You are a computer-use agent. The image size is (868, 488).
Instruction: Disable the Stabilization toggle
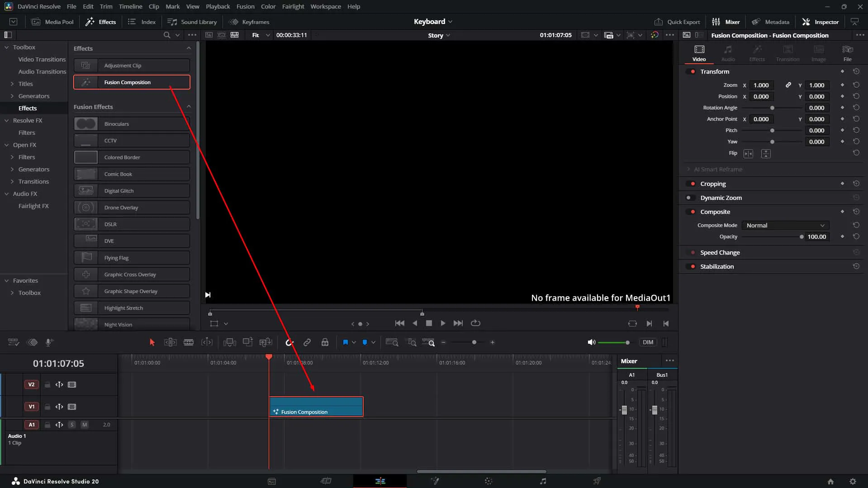tap(691, 266)
